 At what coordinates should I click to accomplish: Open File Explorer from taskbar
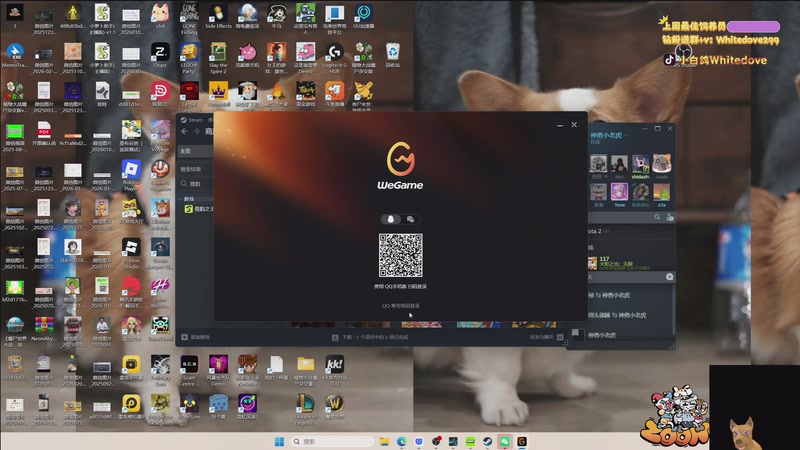point(384,441)
